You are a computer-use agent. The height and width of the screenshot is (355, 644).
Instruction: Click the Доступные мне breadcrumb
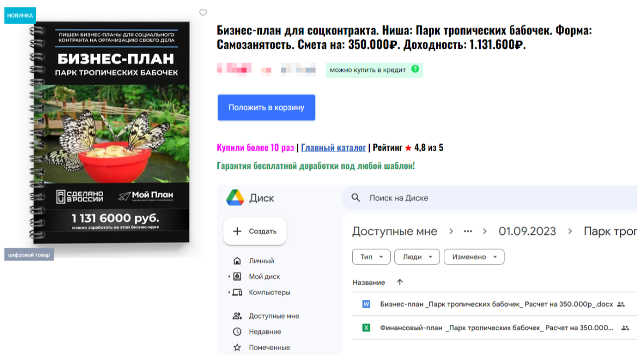[x=394, y=232]
